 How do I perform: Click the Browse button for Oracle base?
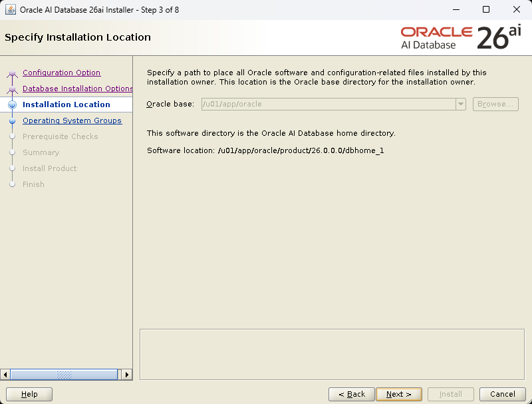(x=495, y=104)
